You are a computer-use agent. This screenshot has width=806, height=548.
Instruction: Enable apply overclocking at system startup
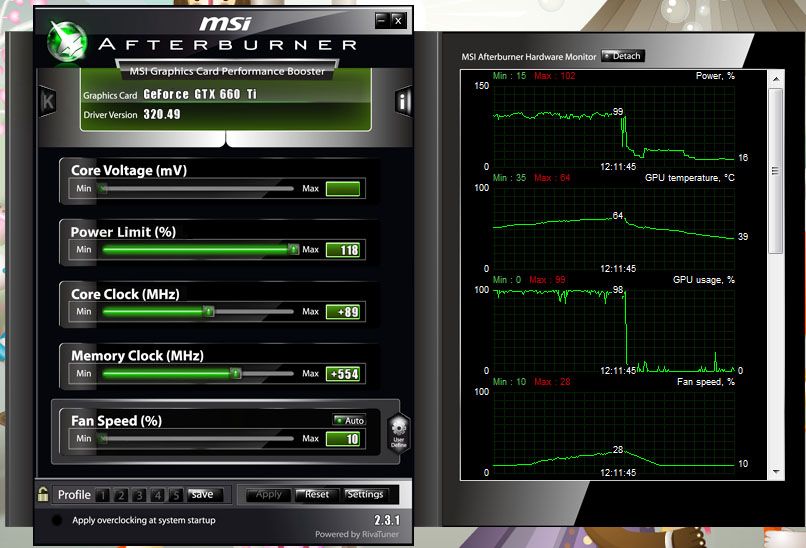(x=57, y=520)
